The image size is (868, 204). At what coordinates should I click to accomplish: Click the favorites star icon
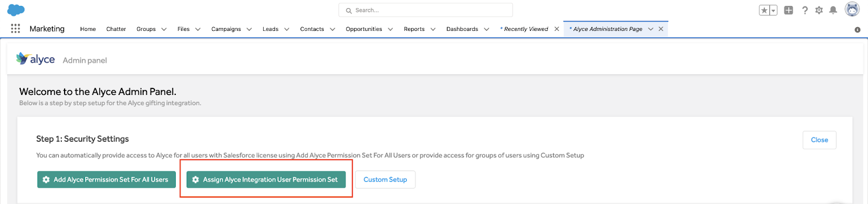click(764, 10)
